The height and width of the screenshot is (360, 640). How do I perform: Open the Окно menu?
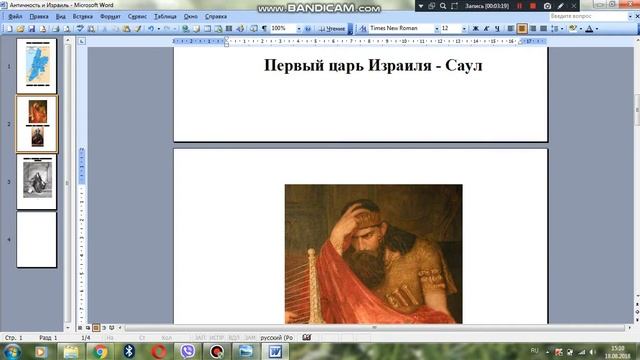click(x=191, y=17)
